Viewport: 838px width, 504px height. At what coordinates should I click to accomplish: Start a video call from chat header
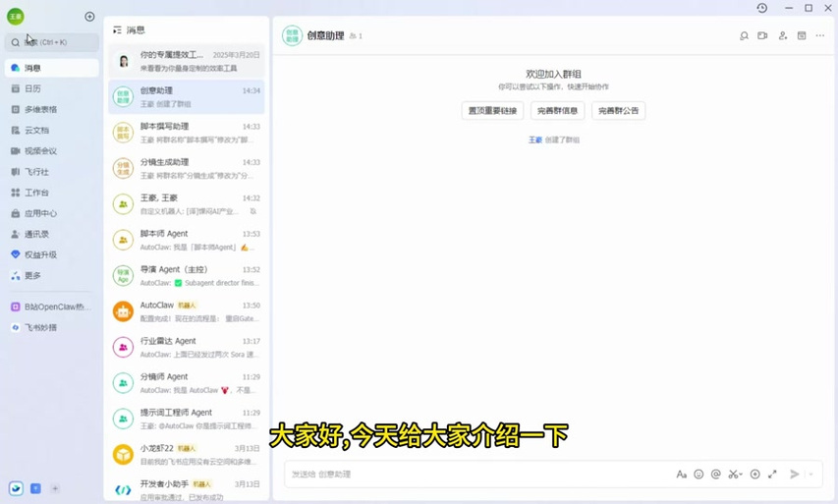point(762,35)
